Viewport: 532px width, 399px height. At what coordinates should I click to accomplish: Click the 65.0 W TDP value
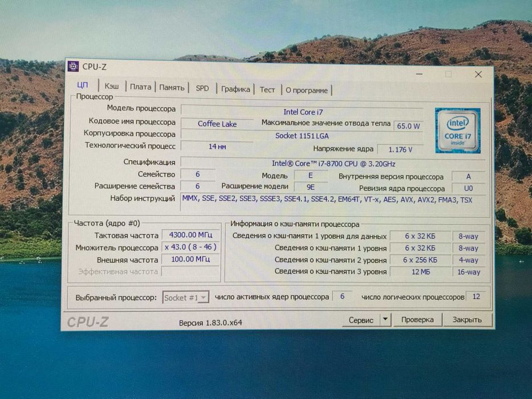click(x=408, y=126)
